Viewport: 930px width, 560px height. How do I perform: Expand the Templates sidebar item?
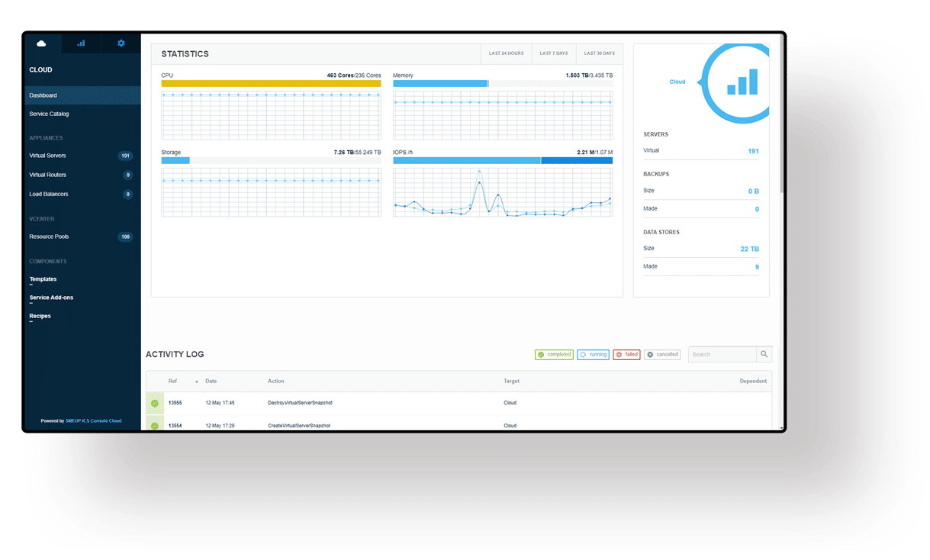(43, 279)
